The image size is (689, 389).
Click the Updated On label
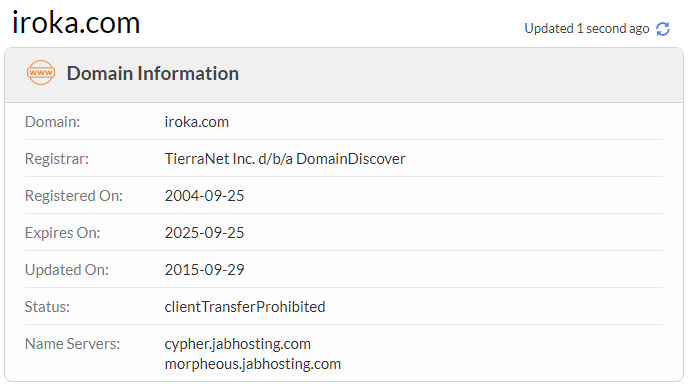click(66, 269)
